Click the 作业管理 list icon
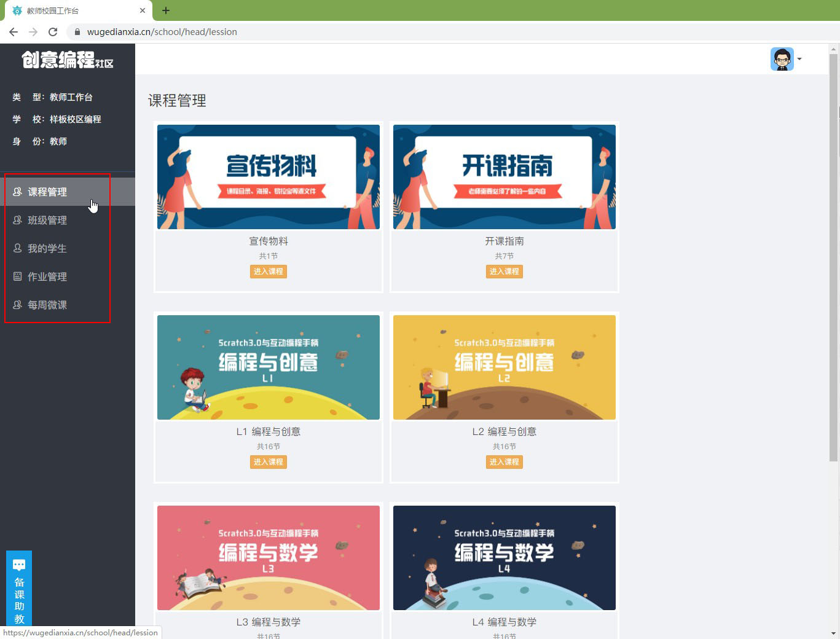Screen dimensions: 840x639 17,276
